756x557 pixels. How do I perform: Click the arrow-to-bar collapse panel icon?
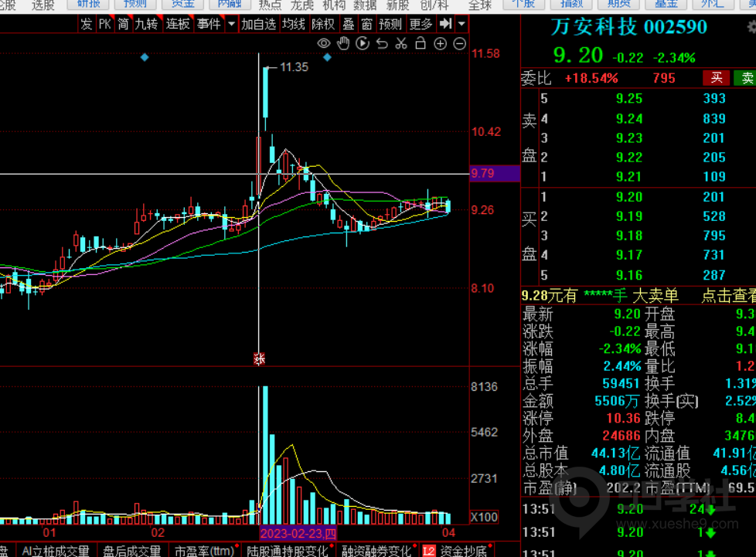(445, 24)
